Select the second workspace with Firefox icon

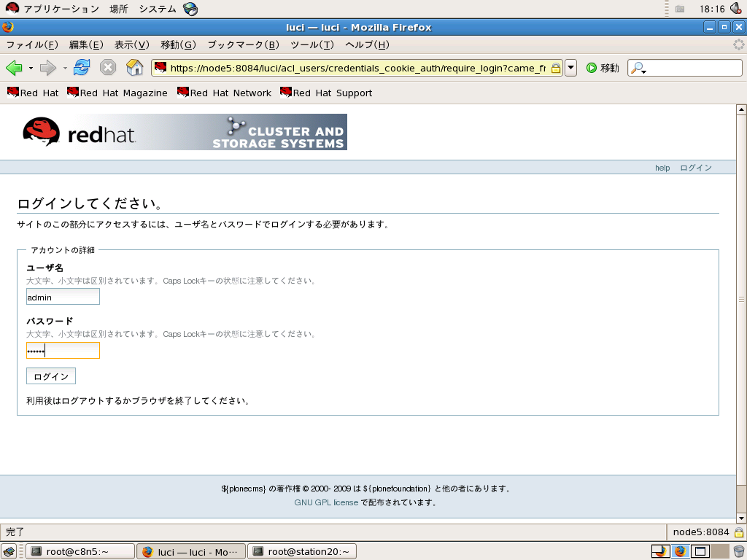[x=681, y=551]
